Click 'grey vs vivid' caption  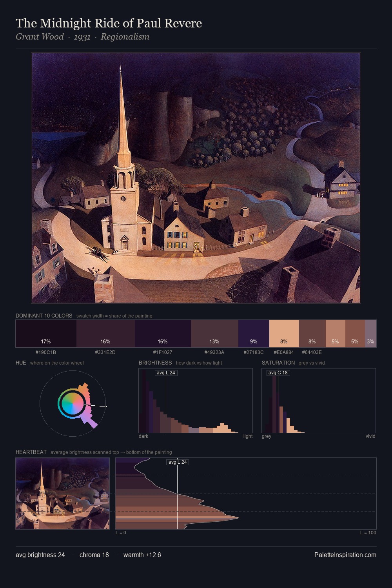[312, 363]
